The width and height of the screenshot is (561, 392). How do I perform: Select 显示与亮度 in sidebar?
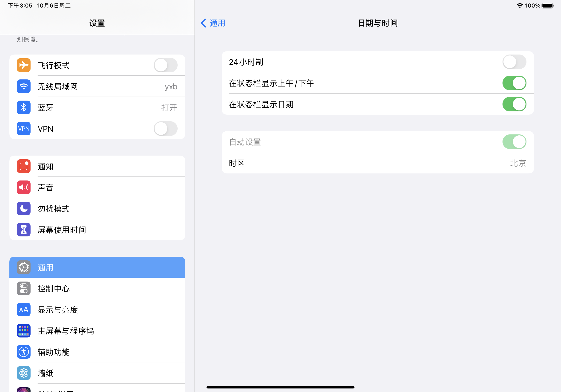(58, 310)
